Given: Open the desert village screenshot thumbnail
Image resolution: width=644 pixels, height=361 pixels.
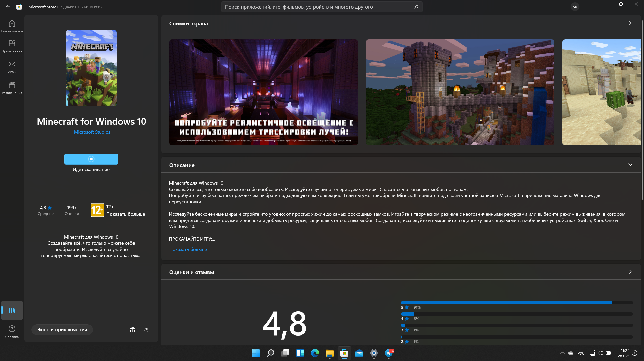Looking at the screenshot, I should (601, 92).
